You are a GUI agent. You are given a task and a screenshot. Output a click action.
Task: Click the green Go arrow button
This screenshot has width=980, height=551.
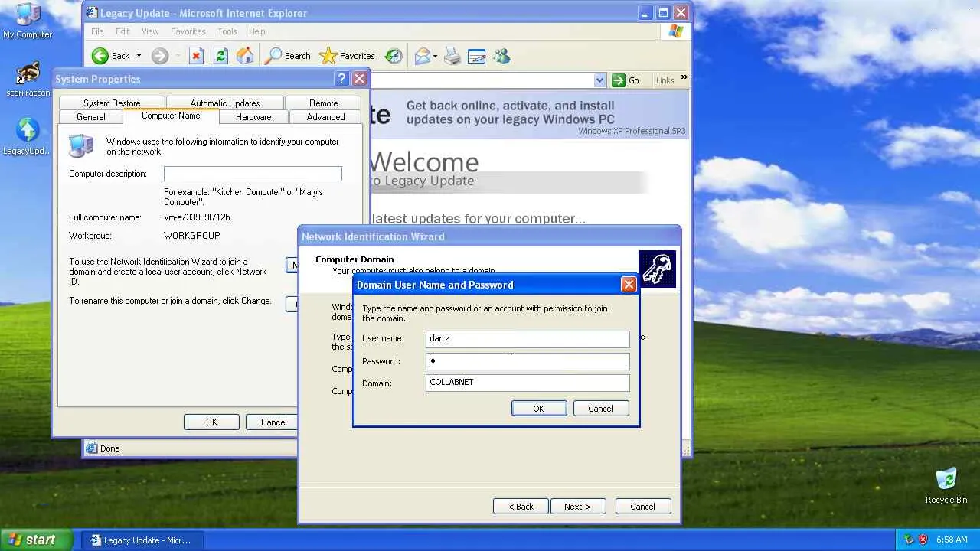point(619,80)
